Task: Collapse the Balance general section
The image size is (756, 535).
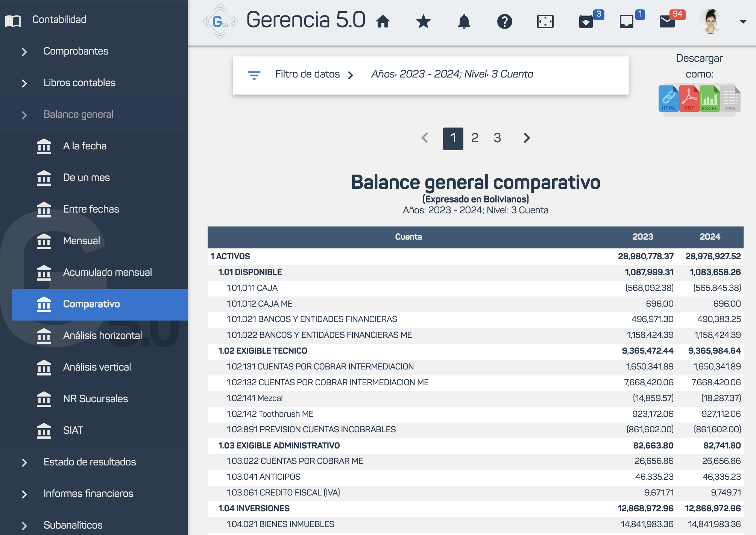Action: pyautogui.click(x=78, y=114)
